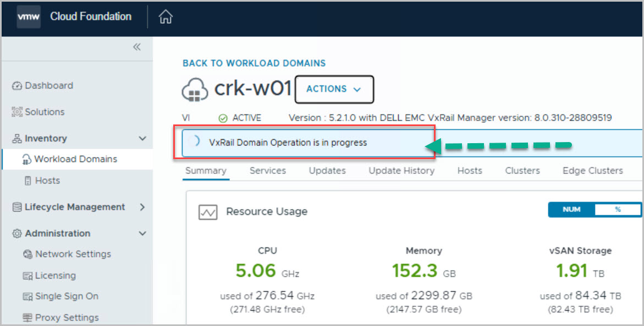The image size is (644, 326).
Task: Switch resource usage to % view
Action: pos(618,210)
